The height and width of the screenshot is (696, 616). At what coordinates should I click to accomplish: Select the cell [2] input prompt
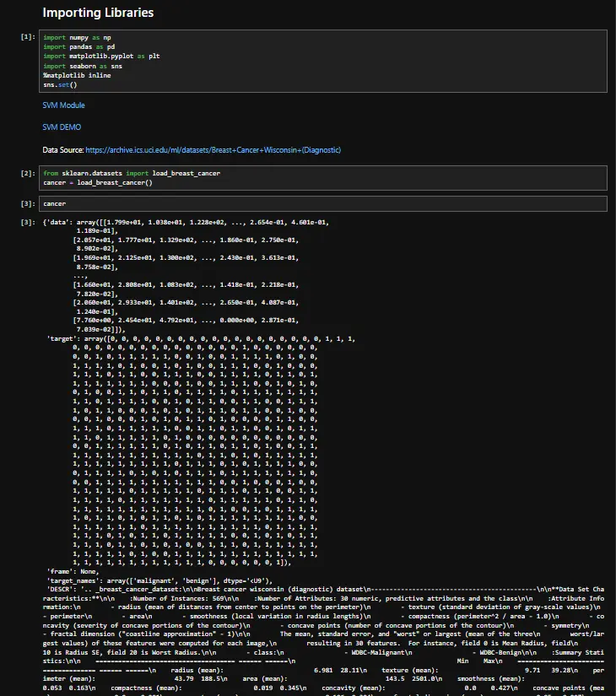point(29,173)
